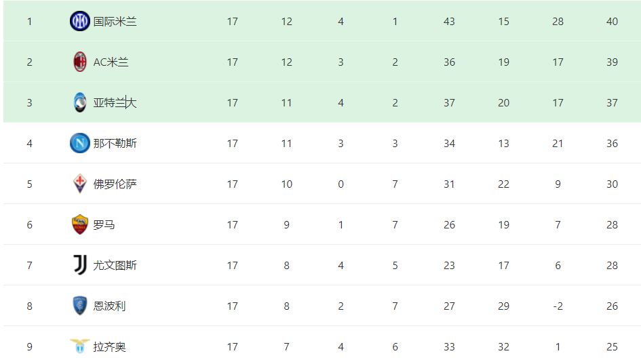
Task: Click the Juventus J logo
Action: (80, 265)
